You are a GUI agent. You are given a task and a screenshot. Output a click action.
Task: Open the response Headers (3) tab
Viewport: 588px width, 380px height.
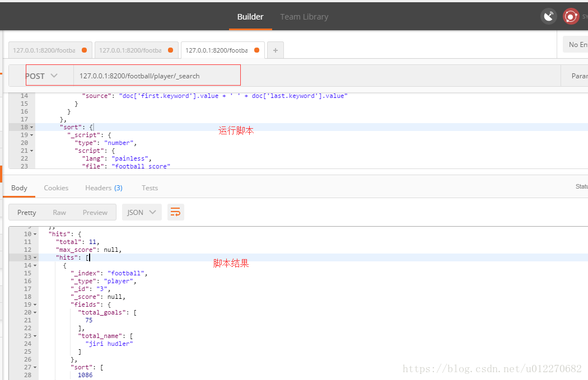click(x=104, y=188)
